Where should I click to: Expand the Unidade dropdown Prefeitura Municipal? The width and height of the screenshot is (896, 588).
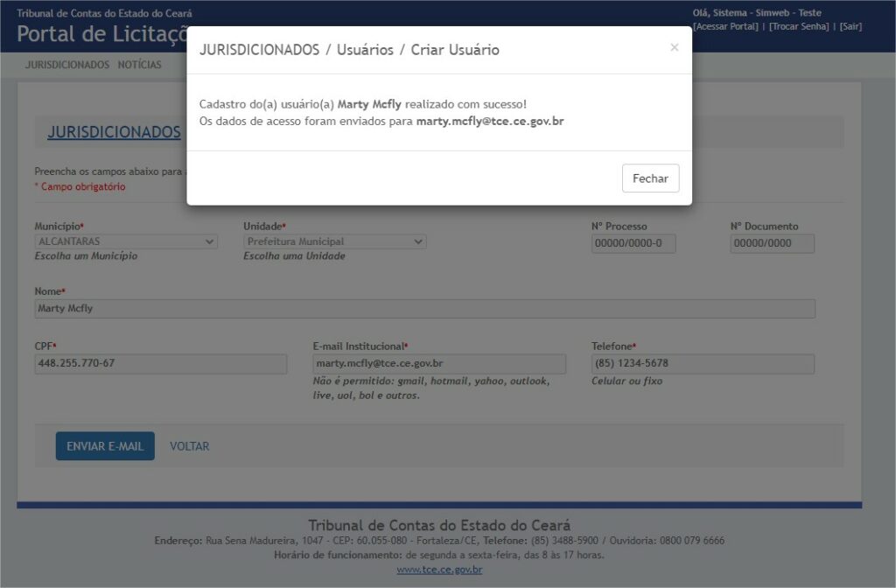point(334,241)
